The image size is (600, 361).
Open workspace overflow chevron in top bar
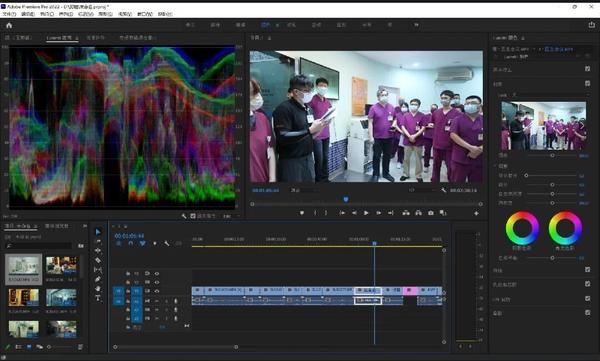(416, 25)
